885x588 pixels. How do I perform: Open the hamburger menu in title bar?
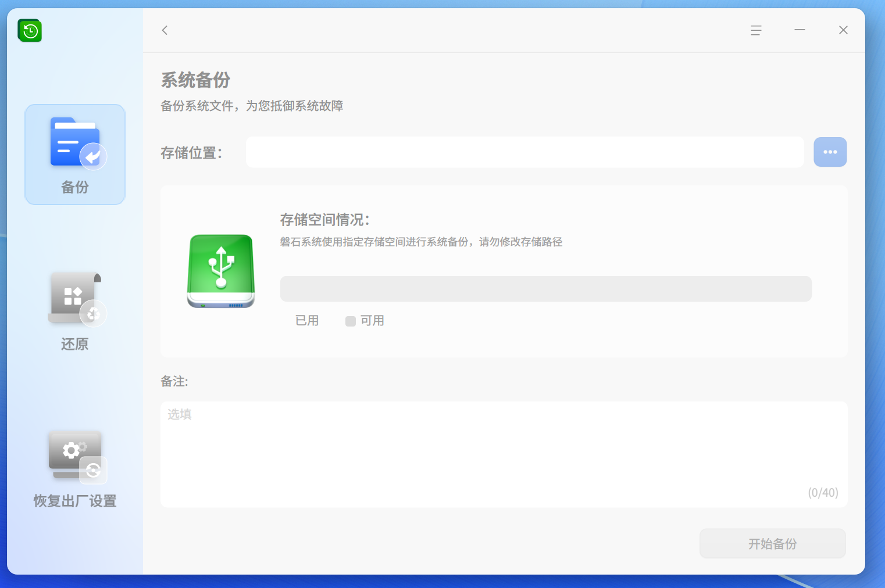click(756, 30)
